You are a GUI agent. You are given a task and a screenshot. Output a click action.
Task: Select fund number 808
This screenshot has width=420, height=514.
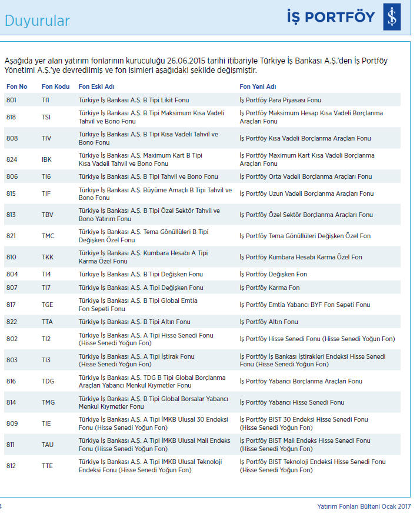click(x=12, y=138)
